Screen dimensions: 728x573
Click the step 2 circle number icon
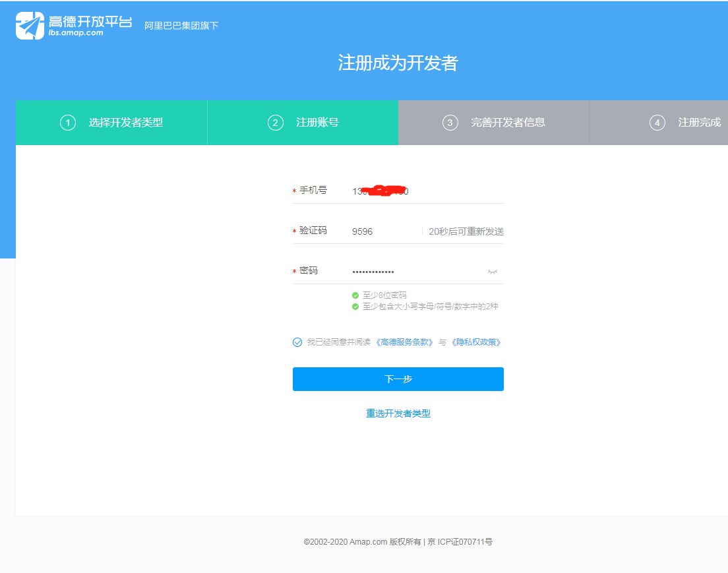pos(275,123)
